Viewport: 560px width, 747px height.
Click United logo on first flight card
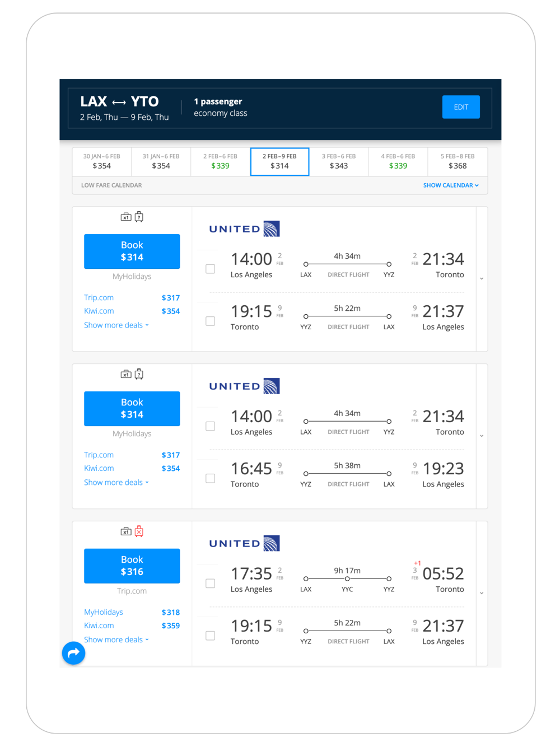244,229
